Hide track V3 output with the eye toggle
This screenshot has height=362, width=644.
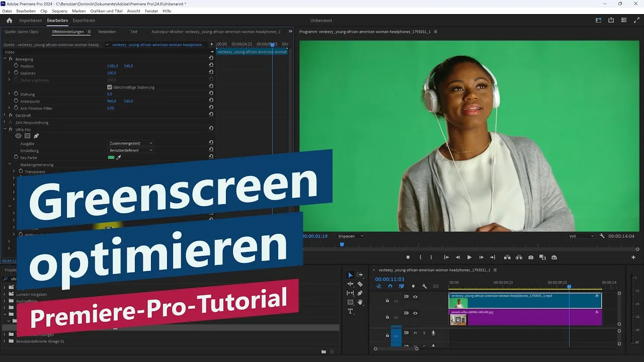pos(415,297)
